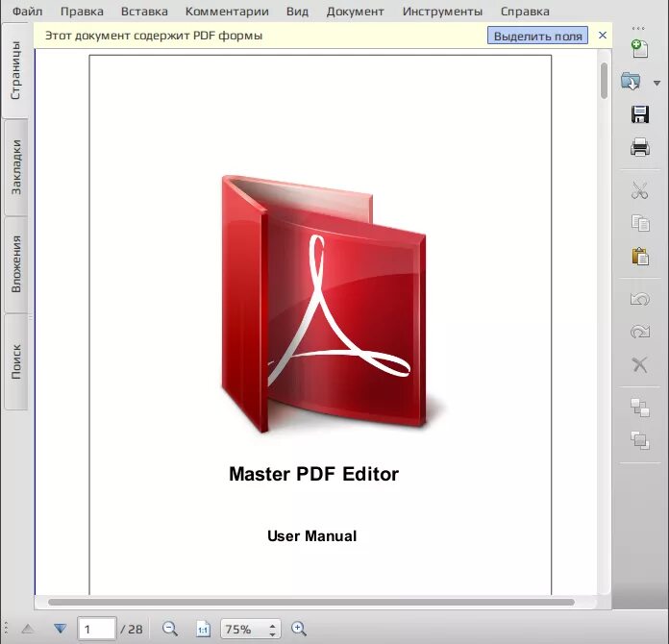Open the Вставка menu
Screen dimensions: 669x644
point(144,12)
